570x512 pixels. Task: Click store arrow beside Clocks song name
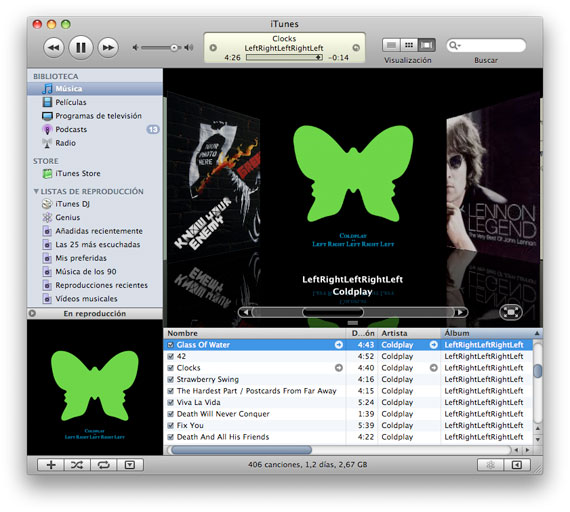pyautogui.click(x=339, y=368)
